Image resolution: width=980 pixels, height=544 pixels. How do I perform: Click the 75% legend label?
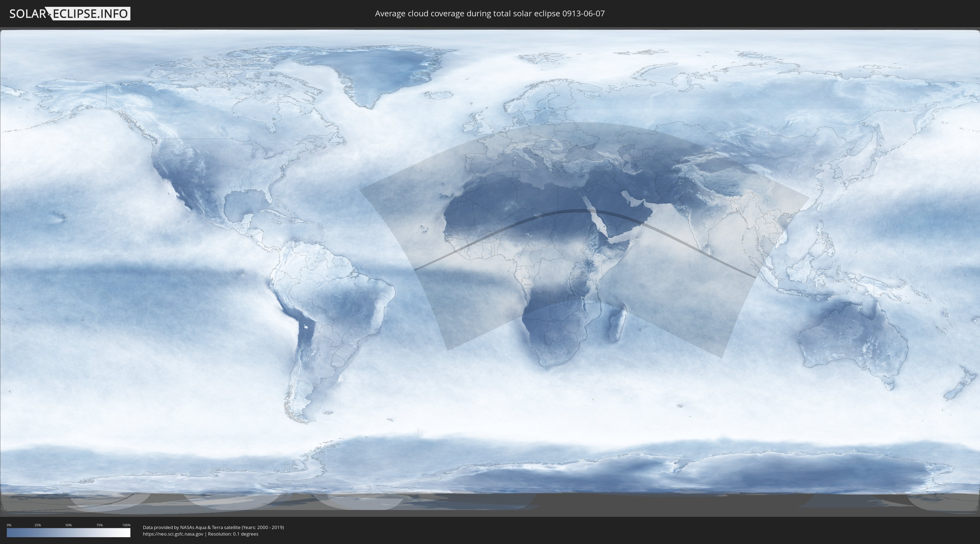(x=99, y=525)
